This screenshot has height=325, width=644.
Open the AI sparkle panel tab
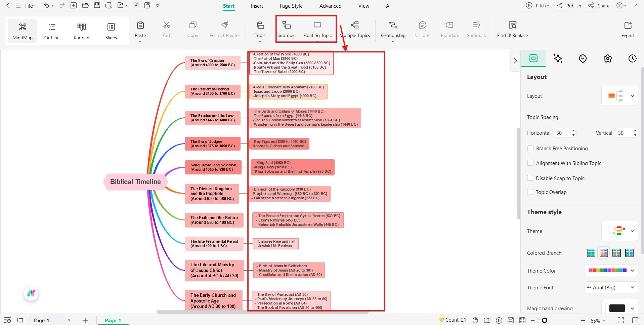point(558,58)
